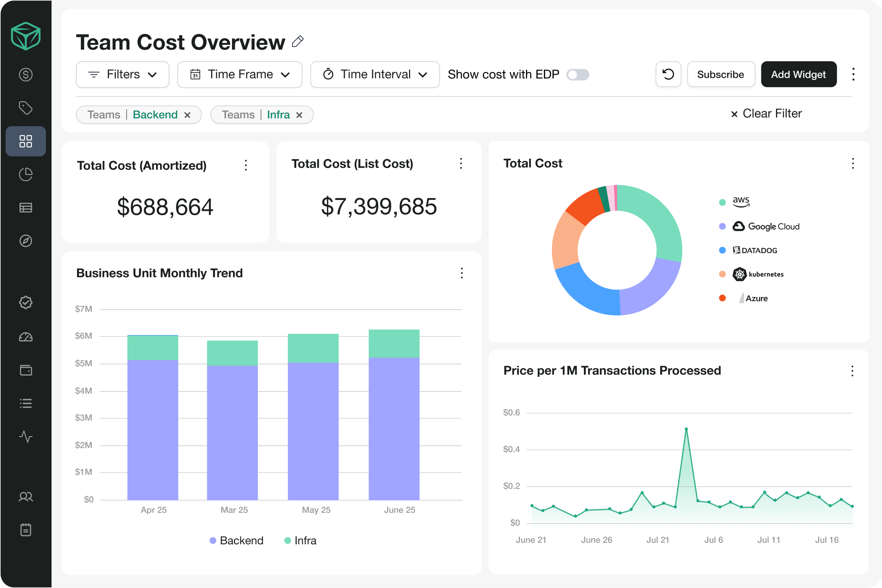Open the gauge performance icon in the sidebar
Screen dimensions: 882x588
point(26,337)
